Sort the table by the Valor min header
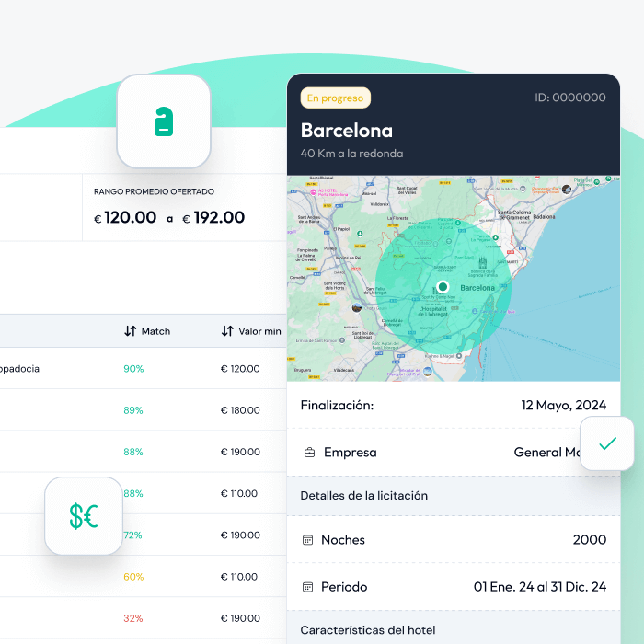 pyautogui.click(x=259, y=331)
